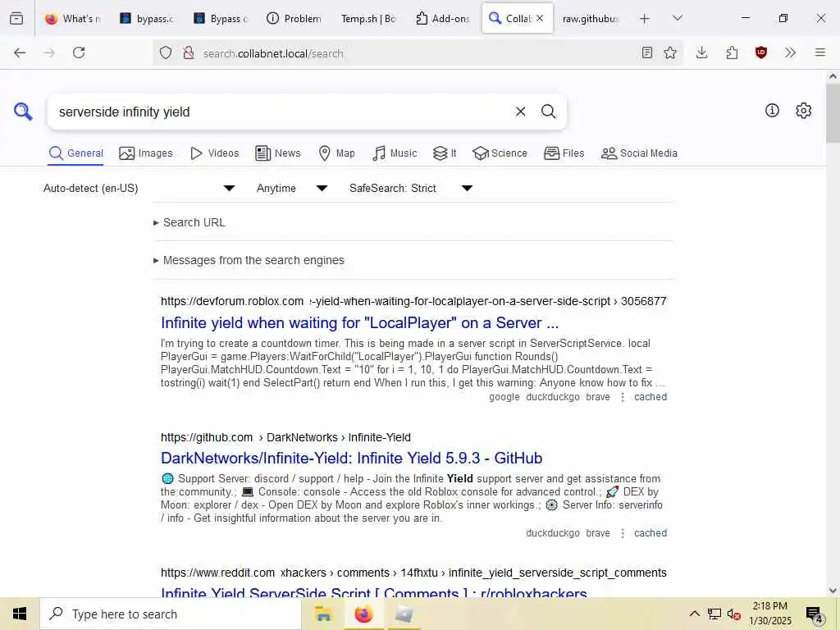Viewport: 840px width, 630px height.
Task: Click the page vertical scrollbar thumb
Action: [x=833, y=112]
